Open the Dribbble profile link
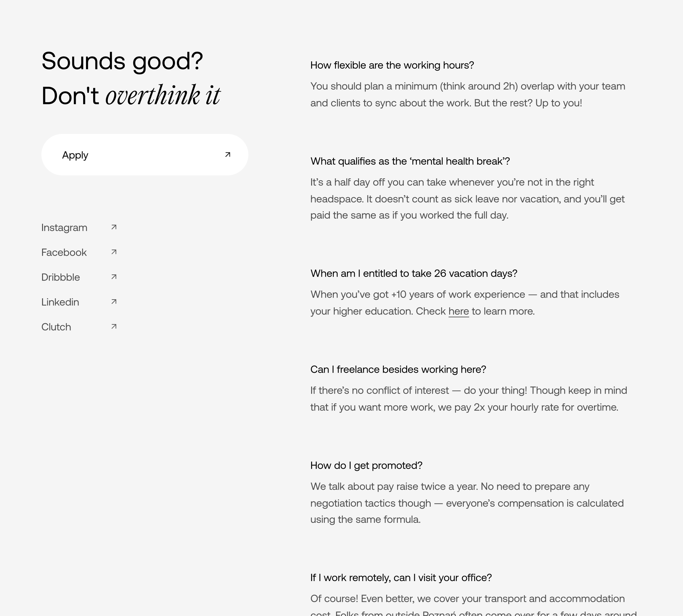Viewport: 683px width, 616px height. pos(60,277)
